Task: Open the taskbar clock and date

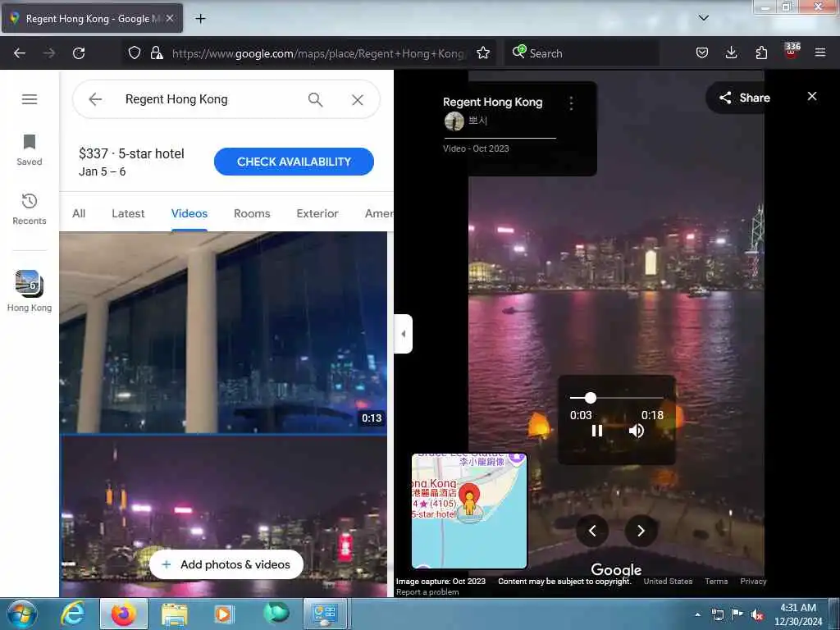Action: [798, 614]
